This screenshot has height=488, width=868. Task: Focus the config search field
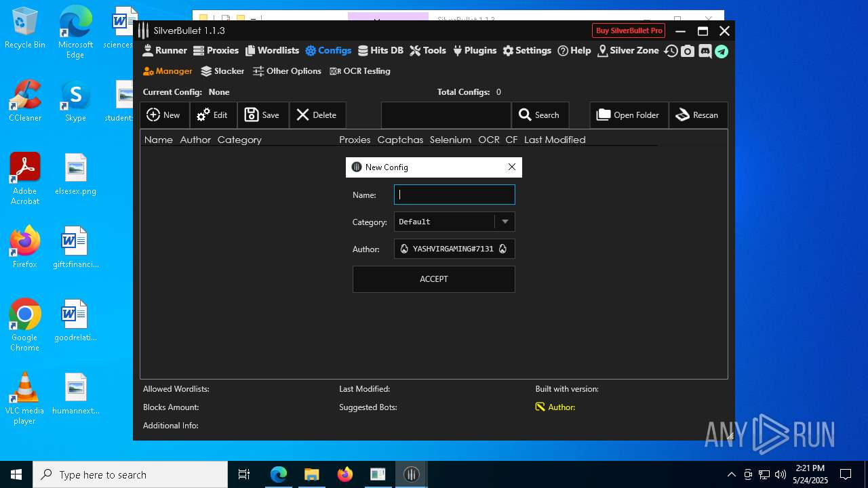click(x=446, y=115)
